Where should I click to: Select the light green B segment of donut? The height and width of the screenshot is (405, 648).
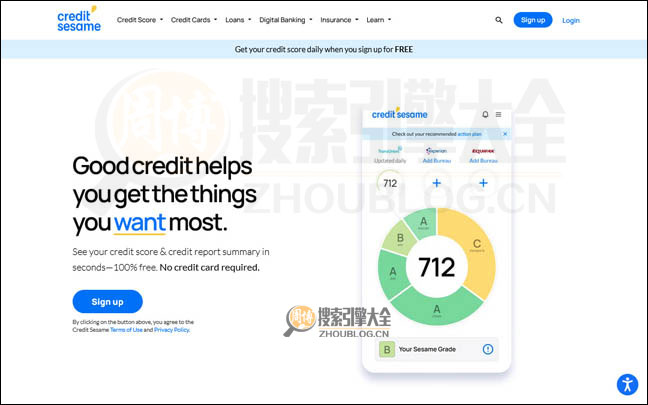click(399, 239)
